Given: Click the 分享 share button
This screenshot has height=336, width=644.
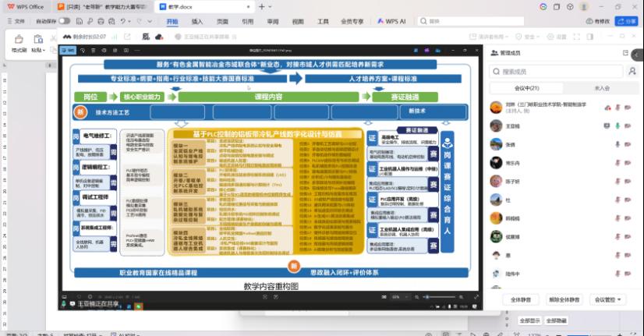Looking at the screenshot, I should pyautogui.click(x=626, y=21).
